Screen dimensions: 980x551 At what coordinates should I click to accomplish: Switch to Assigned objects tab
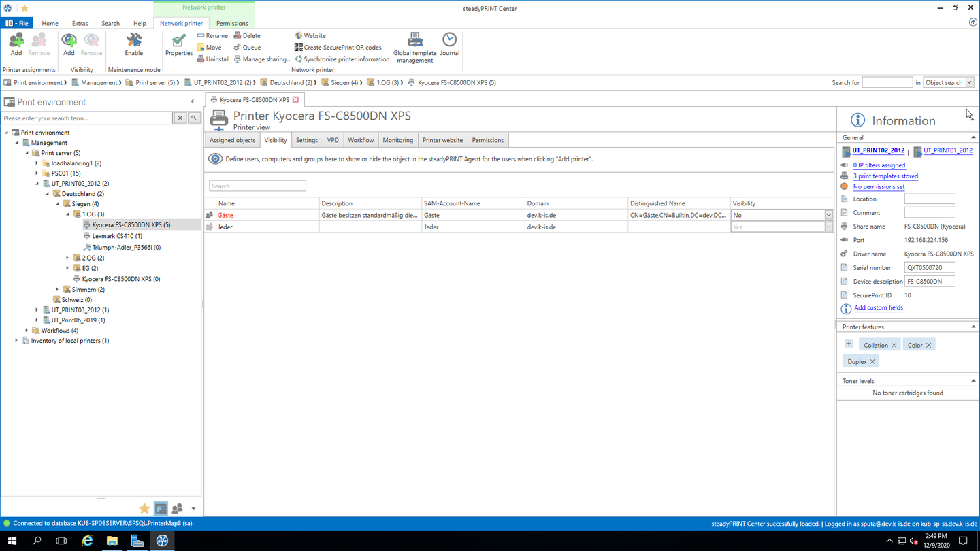232,140
